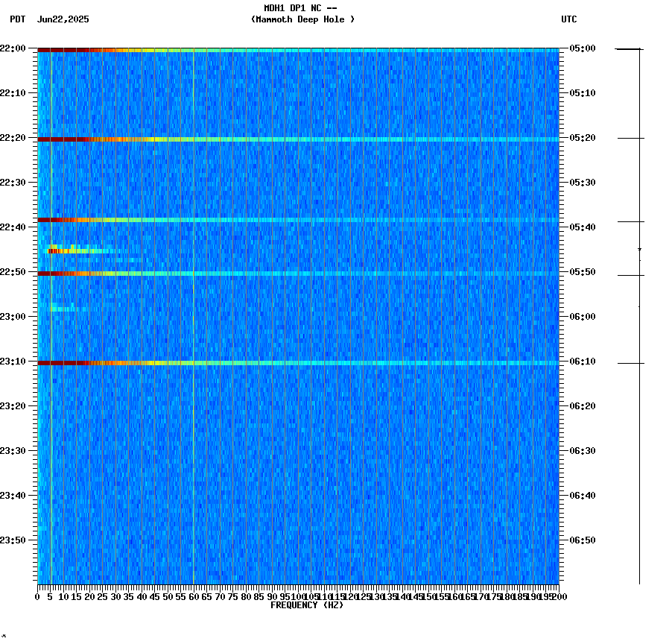
Task: Click the UTC label at top right
Action: click(570, 20)
